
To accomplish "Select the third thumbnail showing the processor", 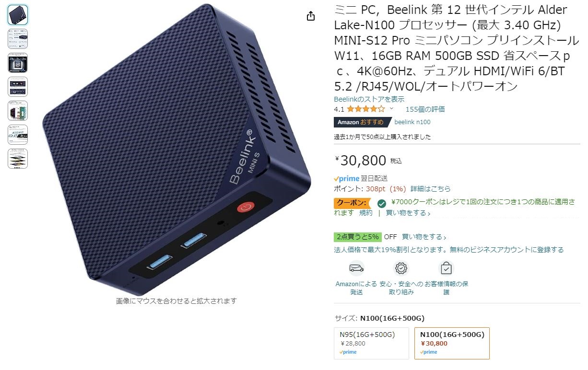I will click(18, 63).
